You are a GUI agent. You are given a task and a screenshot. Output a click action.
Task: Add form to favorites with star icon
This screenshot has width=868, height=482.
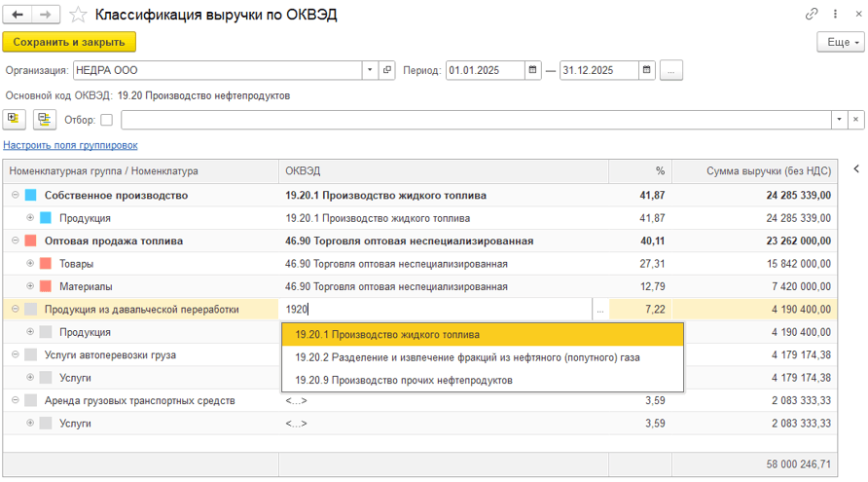pyautogui.click(x=79, y=15)
